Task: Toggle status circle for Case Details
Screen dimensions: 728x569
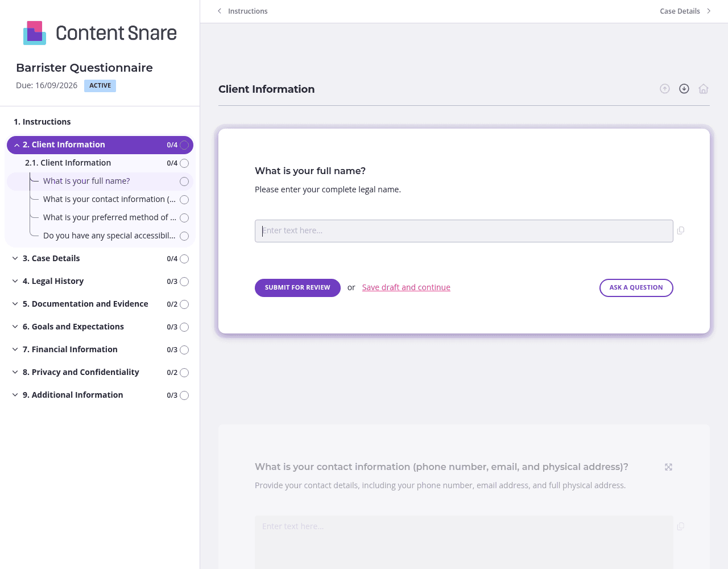Action: (x=184, y=259)
